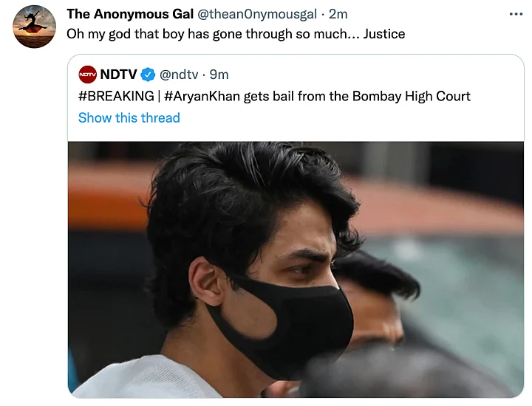Screen dimensions: 532x406
Task: Click the 9m timestamp on quoted tweet
Action: pyautogui.click(x=219, y=75)
